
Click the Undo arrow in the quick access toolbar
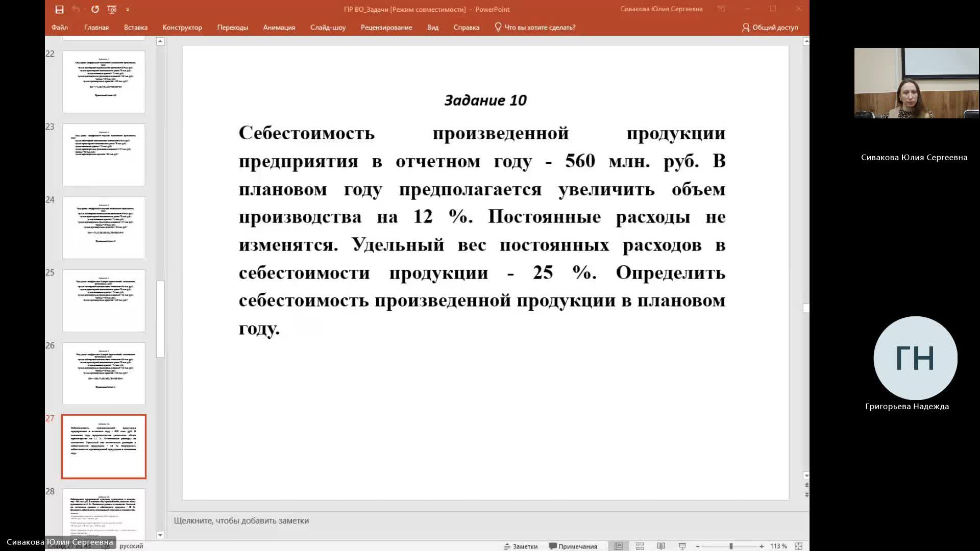(76, 9)
